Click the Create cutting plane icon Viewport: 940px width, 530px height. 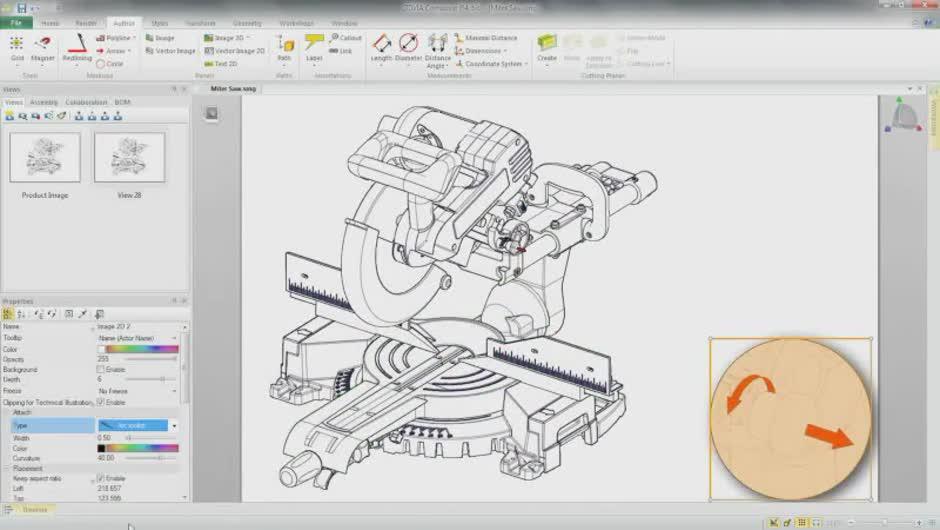click(x=546, y=48)
